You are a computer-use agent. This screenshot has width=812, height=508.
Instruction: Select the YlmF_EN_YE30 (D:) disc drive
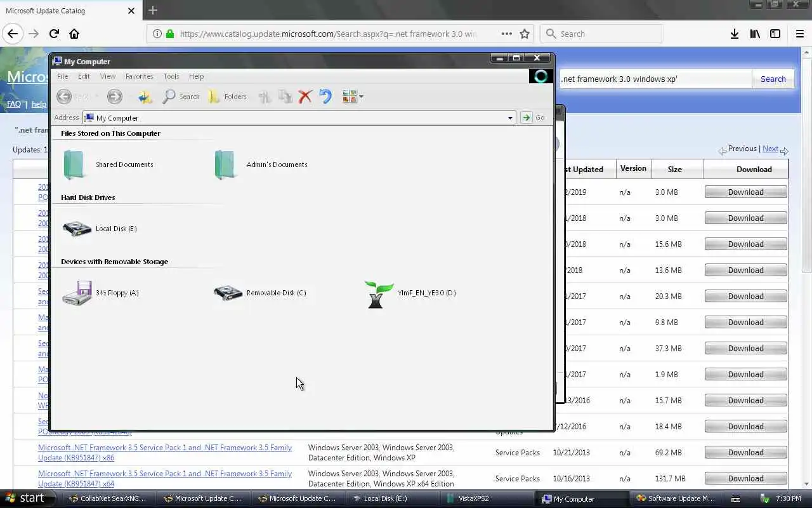point(410,293)
